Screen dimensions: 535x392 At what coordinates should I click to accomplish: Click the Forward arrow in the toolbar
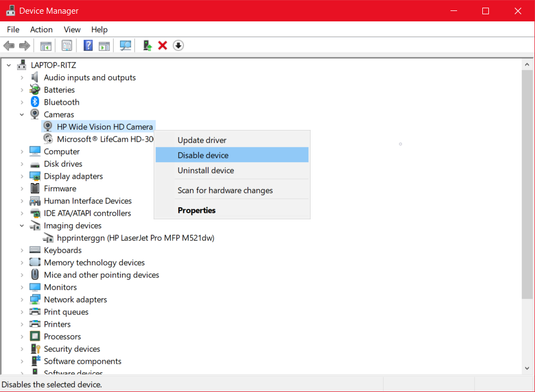pyautogui.click(x=25, y=46)
